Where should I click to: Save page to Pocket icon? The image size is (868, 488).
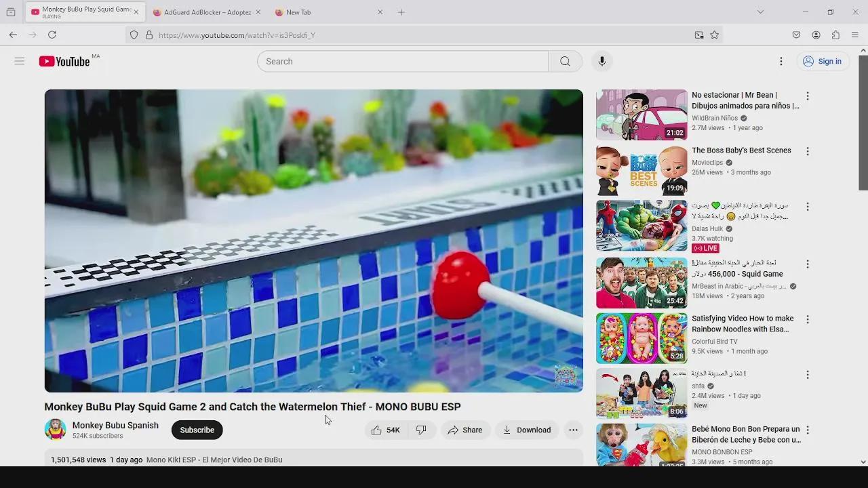pos(797,35)
